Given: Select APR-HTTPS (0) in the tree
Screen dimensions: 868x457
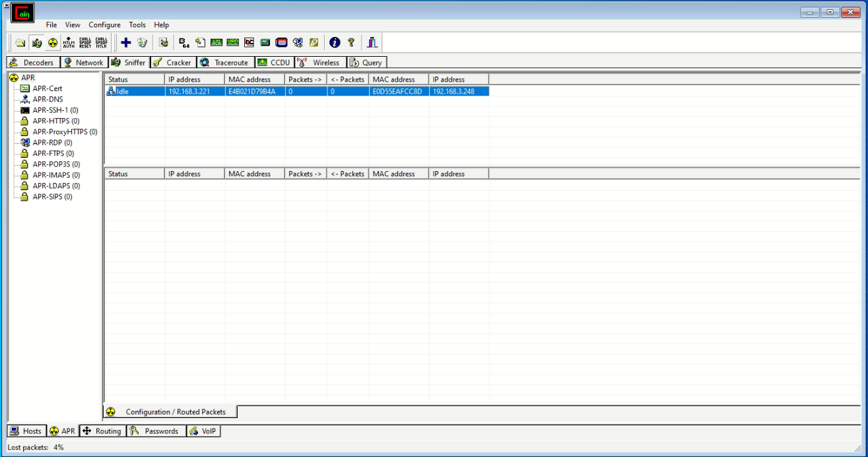Looking at the screenshot, I should click(x=56, y=121).
